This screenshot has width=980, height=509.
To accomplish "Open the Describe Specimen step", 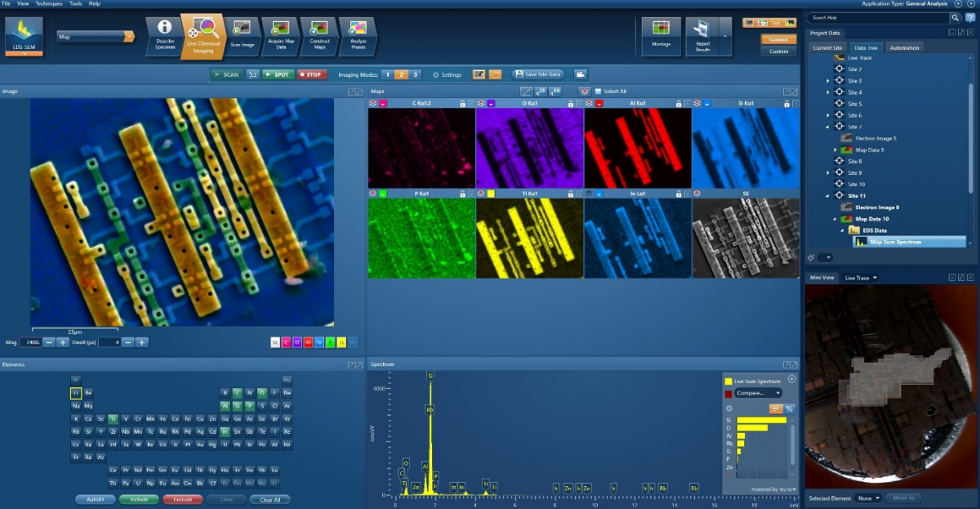I will (165, 37).
